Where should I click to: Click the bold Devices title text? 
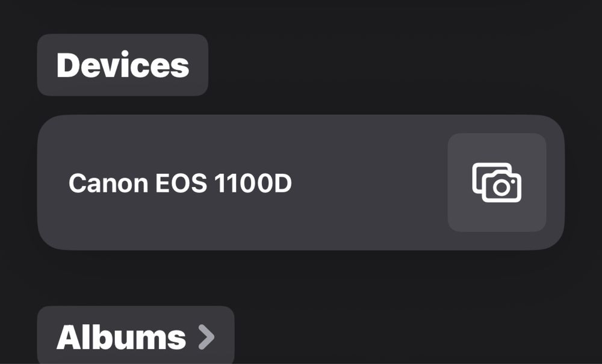[x=122, y=65]
